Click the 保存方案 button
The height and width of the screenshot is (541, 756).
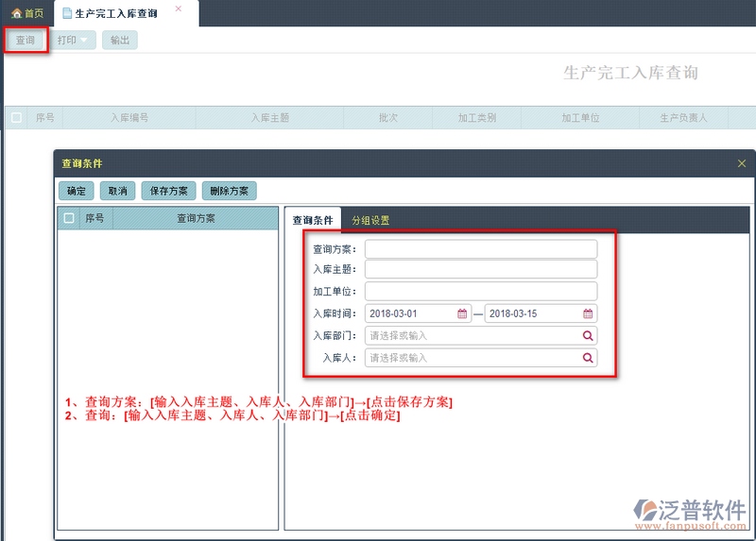tap(168, 191)
